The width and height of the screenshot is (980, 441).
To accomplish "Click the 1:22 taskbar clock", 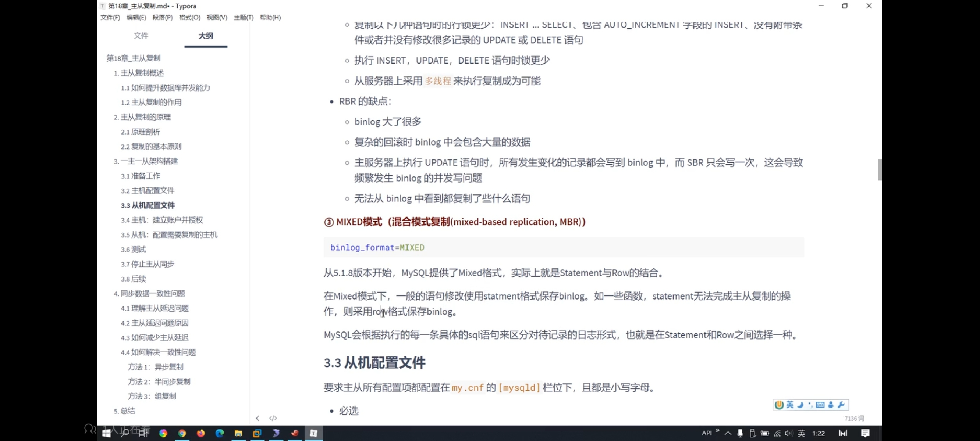I will coord(818,433).
